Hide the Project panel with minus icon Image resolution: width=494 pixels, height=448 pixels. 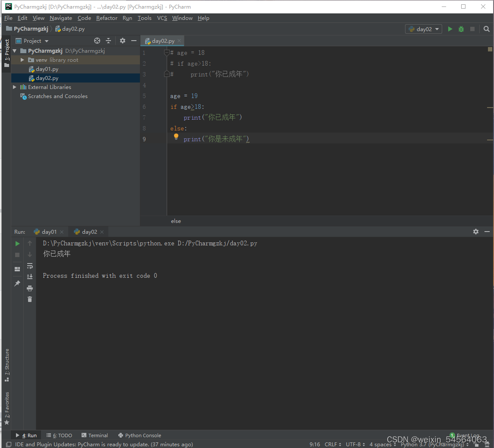click(133, 41)
